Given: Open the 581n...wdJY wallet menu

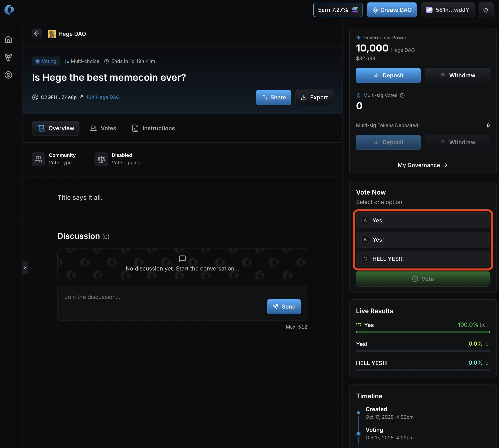Looking at the screenshot, I should (448, 10).
